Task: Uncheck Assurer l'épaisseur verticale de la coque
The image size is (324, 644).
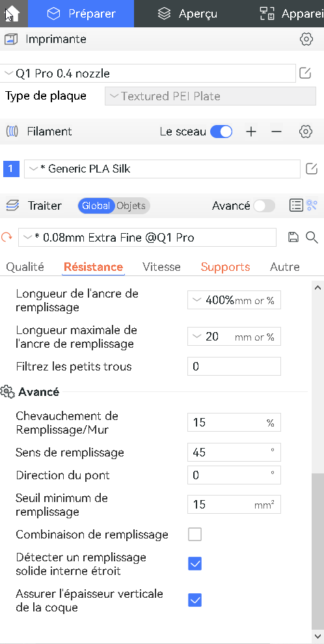Action: (195, 600)
